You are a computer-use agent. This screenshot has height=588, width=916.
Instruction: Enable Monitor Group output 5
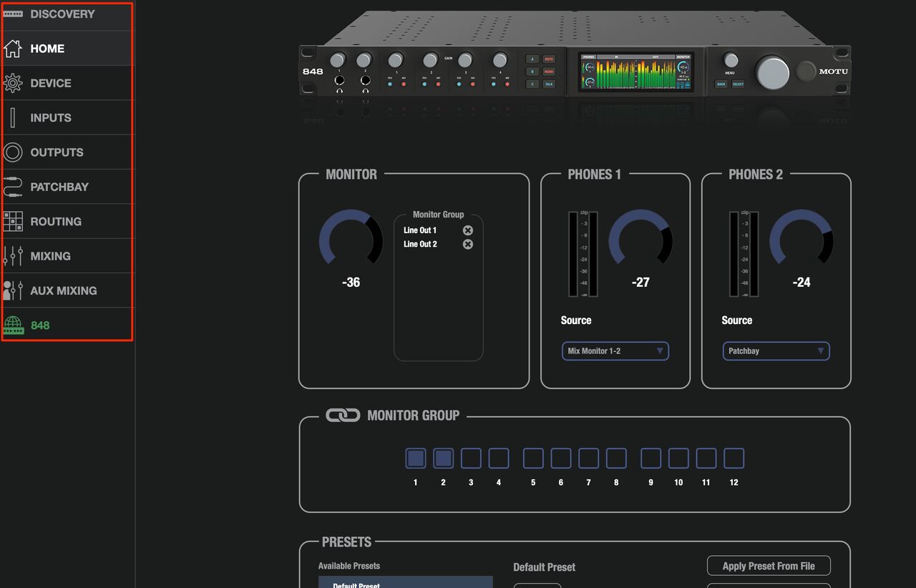pos(533,459)
